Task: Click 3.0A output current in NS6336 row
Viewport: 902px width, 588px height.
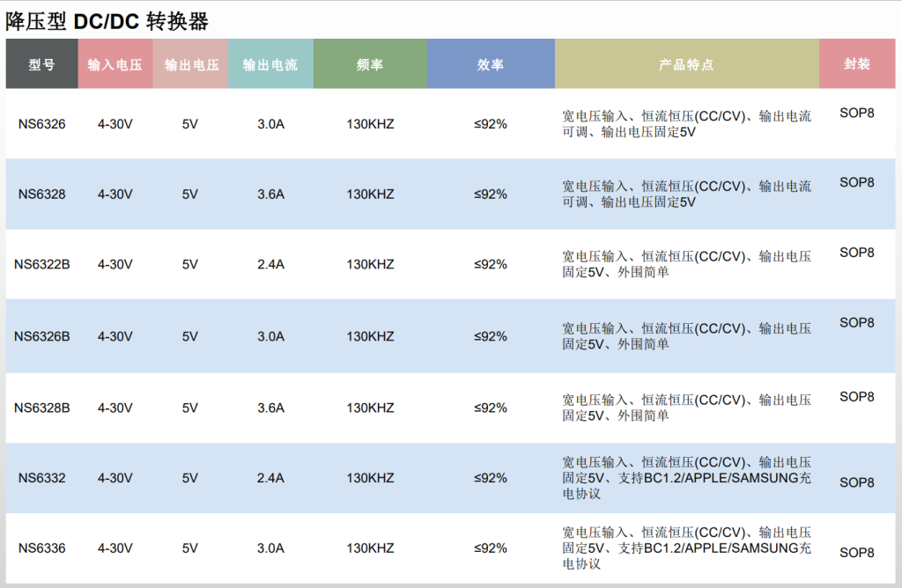Action: click(271, 548)
